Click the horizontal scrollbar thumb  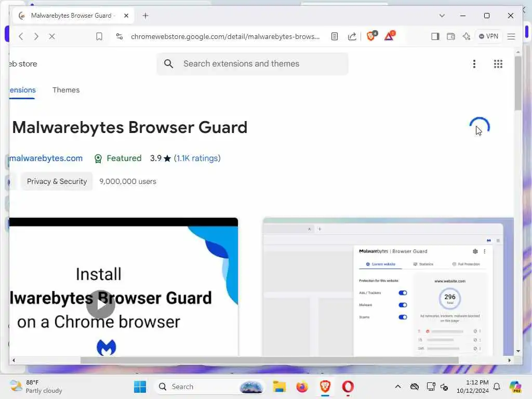[270, 360]
